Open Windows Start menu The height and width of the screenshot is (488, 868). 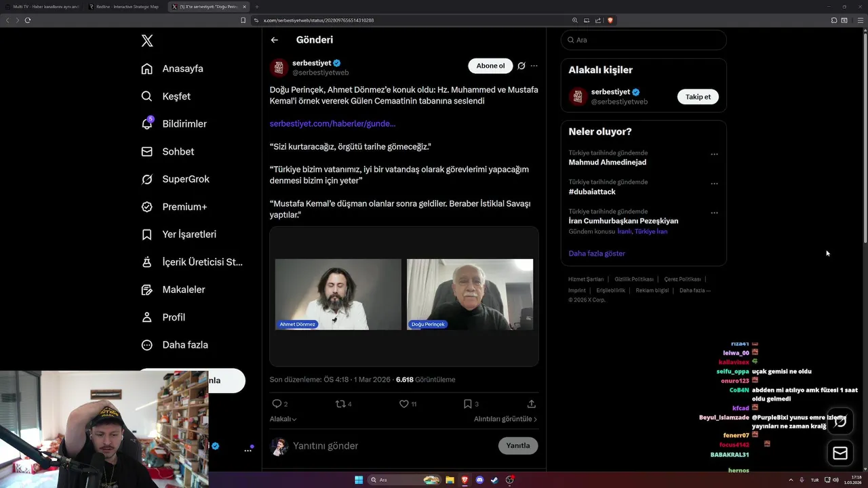pos(359,480)
